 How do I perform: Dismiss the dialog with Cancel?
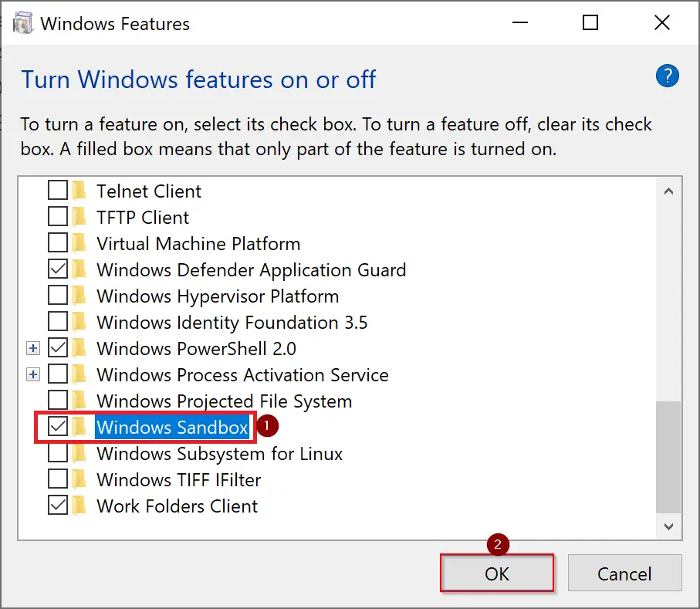[x=624, y=573]
